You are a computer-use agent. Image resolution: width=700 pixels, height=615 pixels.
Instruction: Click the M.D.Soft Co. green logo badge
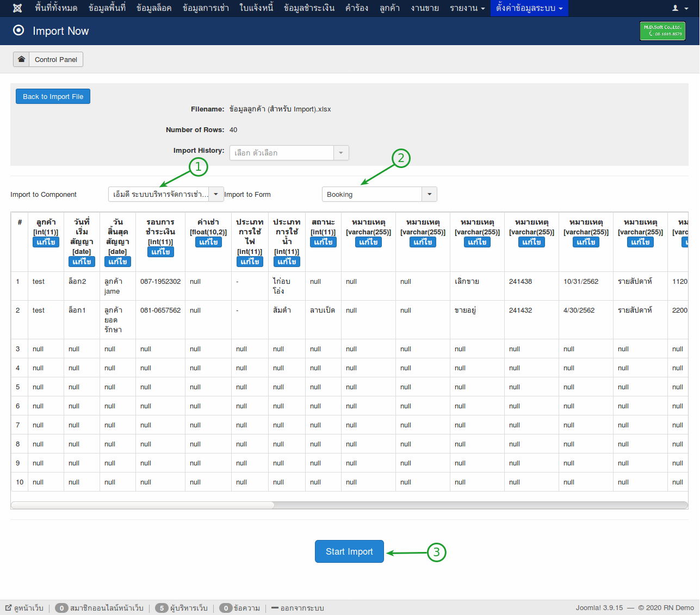click(x=662, y=31)
